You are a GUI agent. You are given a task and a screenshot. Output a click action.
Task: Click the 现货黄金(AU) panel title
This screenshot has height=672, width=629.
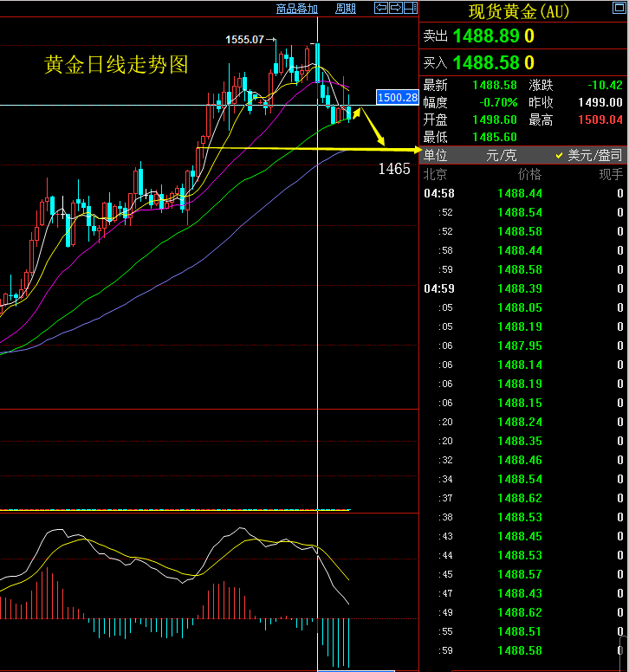[519, 11]
